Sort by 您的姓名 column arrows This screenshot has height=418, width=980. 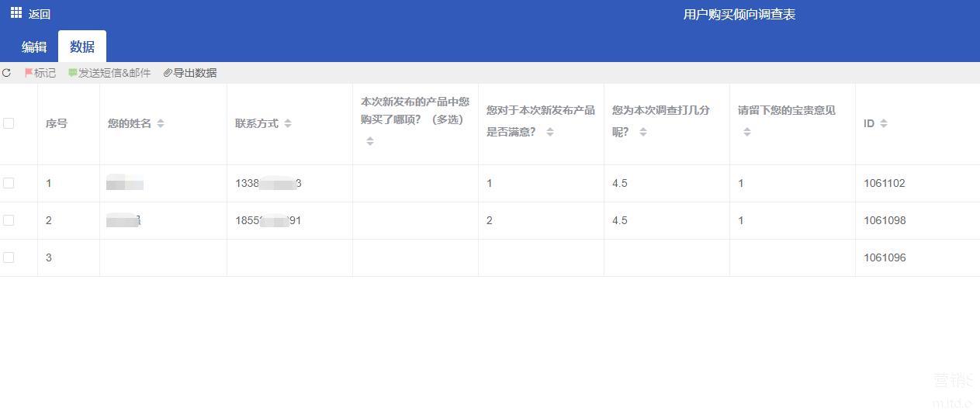(161, 123)
